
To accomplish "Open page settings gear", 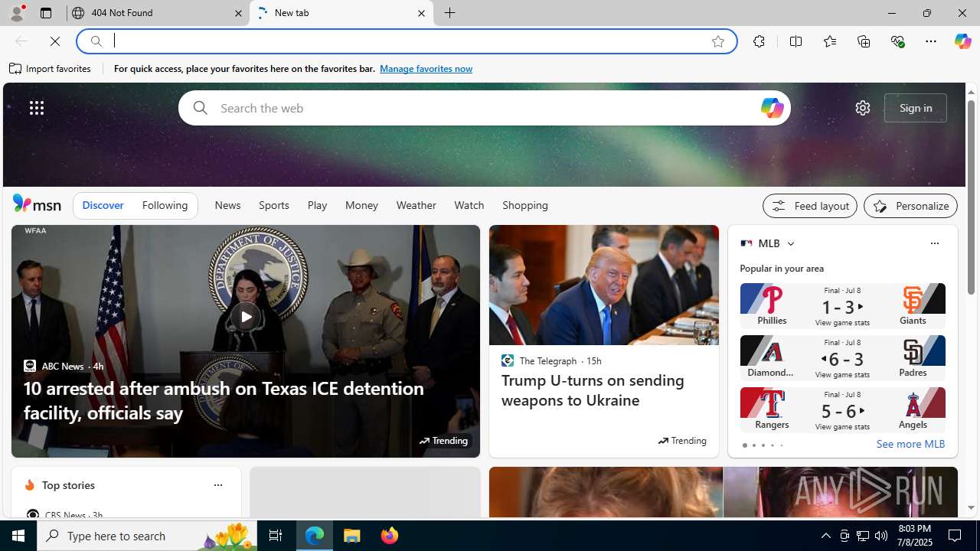I will (862, 108).
